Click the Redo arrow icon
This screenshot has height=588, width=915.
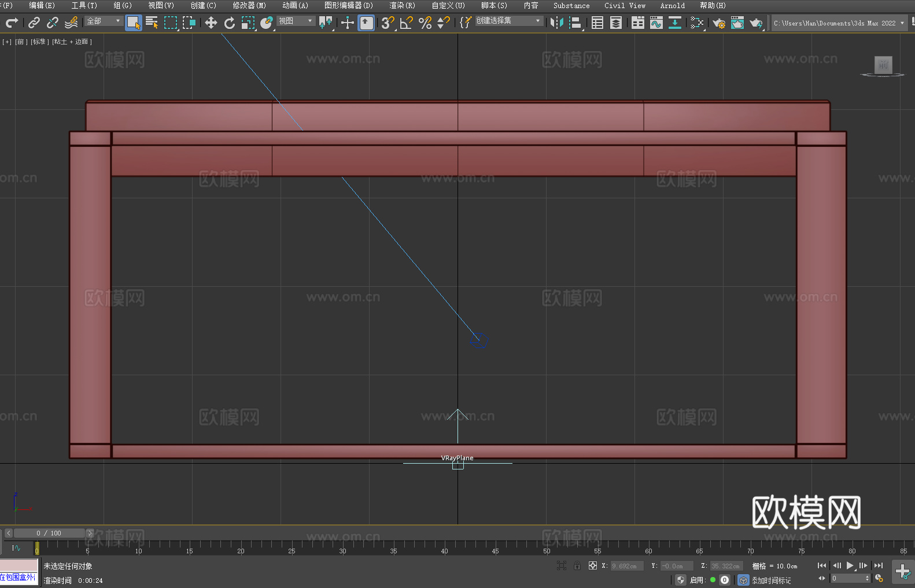pos(12,23)
